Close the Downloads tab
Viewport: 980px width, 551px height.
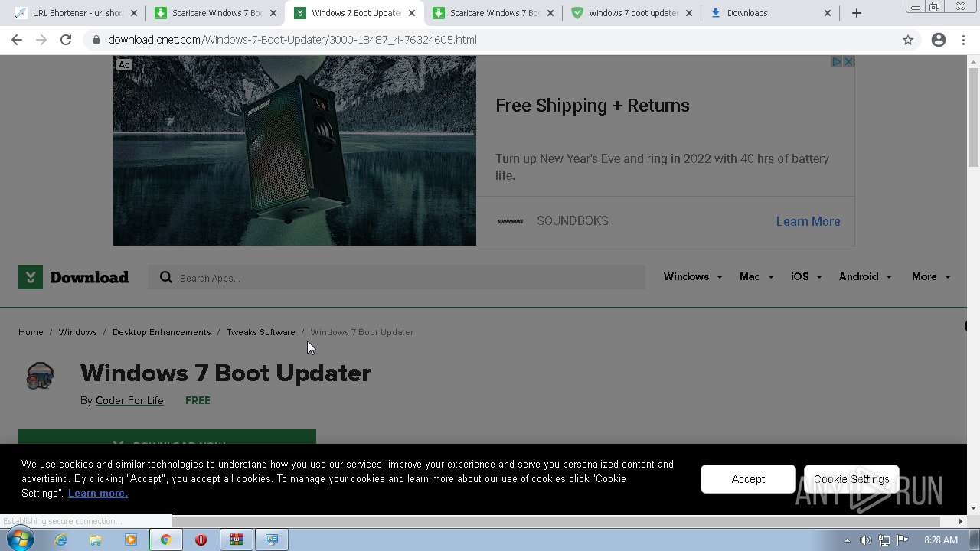[x=828, y=13]
